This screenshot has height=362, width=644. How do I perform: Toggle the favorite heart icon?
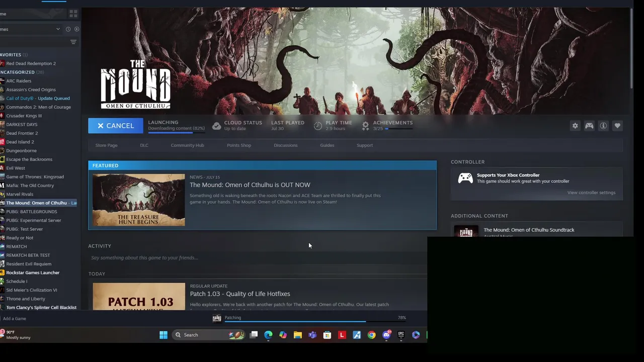617,126
